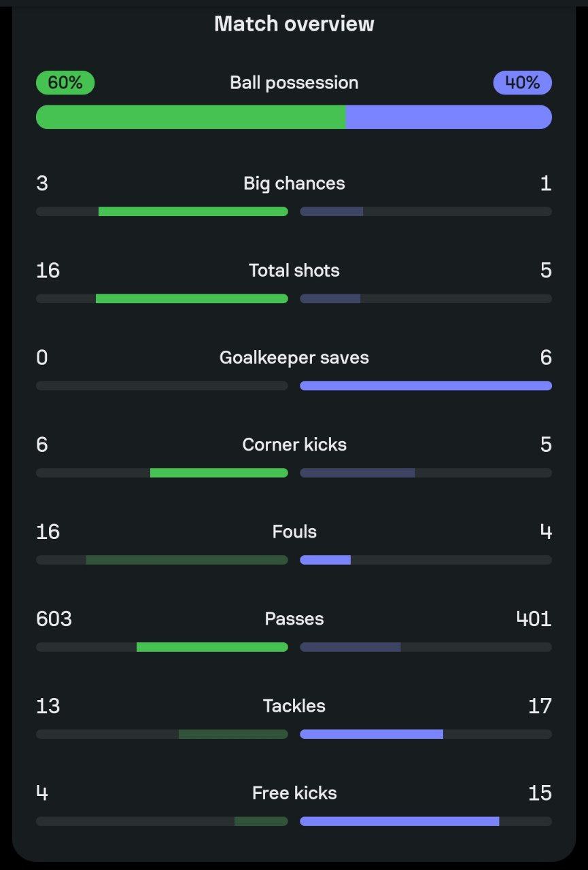Click the green segment of possession bar
The image size is (588, 870).
(x=191, y=117)
